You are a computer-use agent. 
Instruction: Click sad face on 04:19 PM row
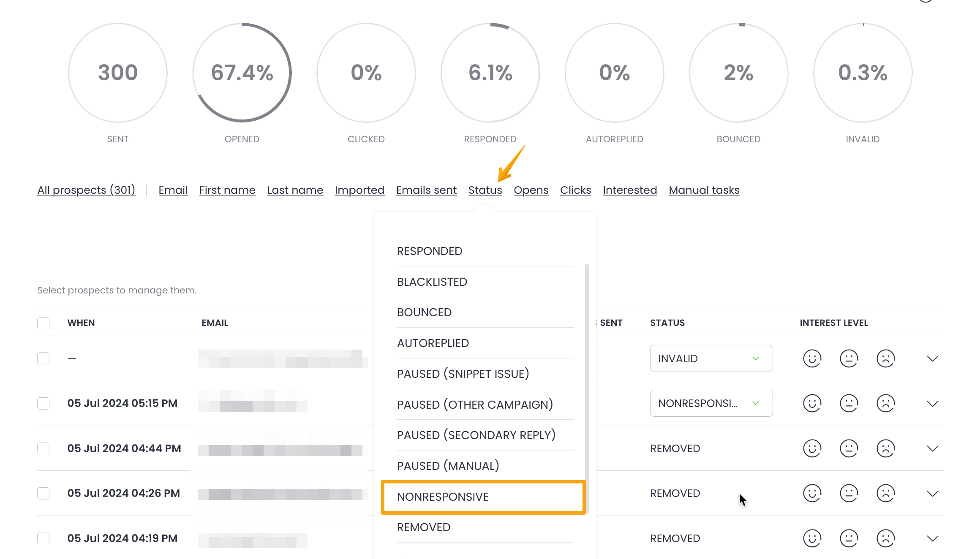tap(885, 538)
